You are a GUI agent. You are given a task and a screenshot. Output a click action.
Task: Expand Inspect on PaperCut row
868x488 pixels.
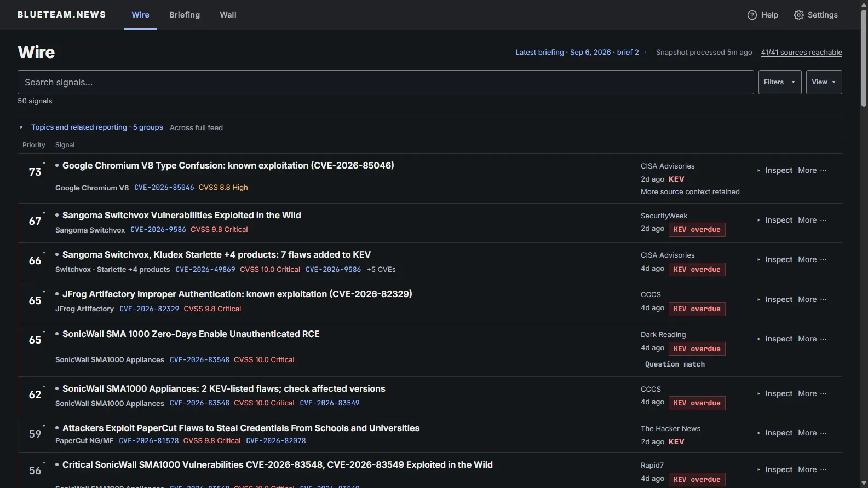774,433
